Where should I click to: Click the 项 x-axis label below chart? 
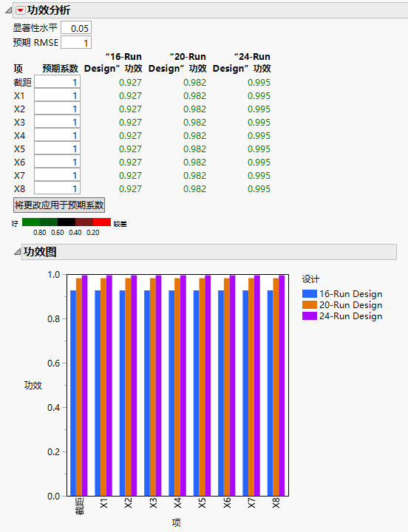pyautogui.click(x=176, y=522)
